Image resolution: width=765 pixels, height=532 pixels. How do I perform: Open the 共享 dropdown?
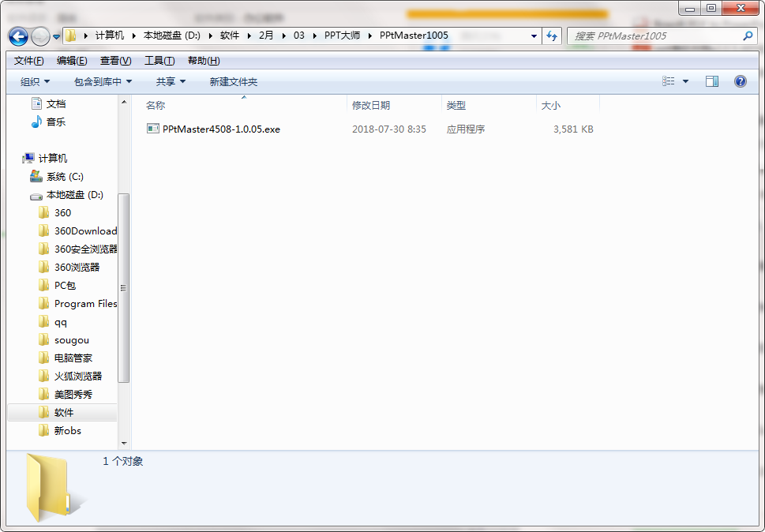[x=171, y=81]
